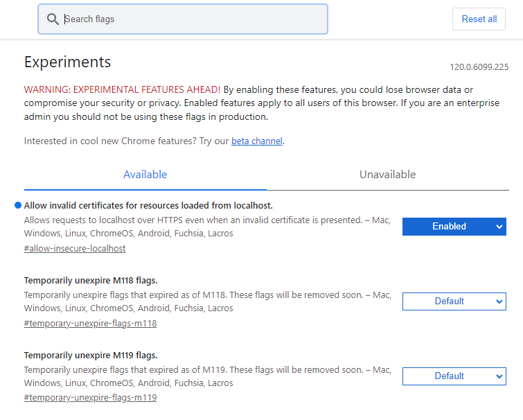Click the Experiments page heading
The height and width of the screenshot is (420, 523).
click(x=67, y=62)
